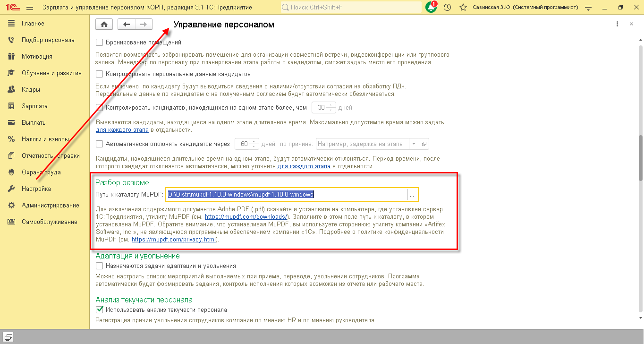
Task: Navigate back with the left arrow
Action: point(127,24)
